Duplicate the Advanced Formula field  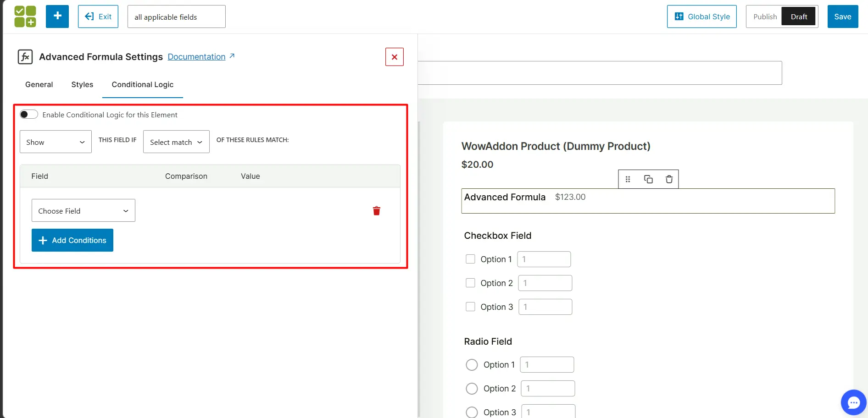[x=648, y=179]
